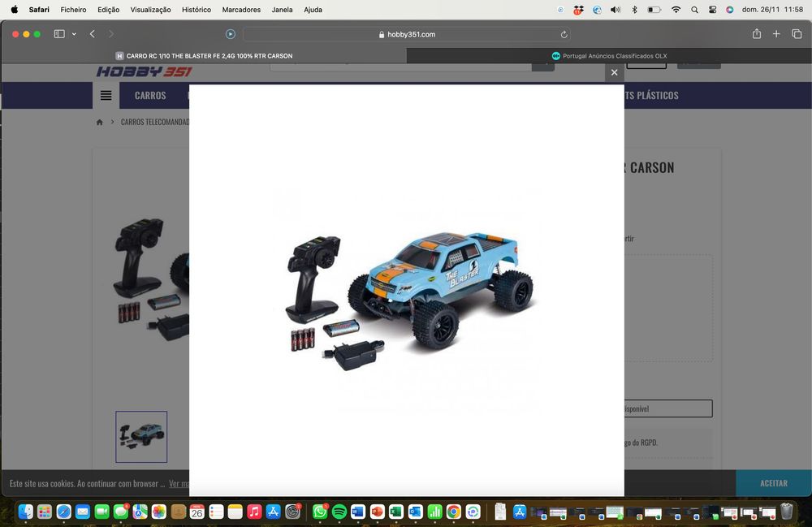
Task: Open Excel from the Dock
Action: click(x=396, y=512)
